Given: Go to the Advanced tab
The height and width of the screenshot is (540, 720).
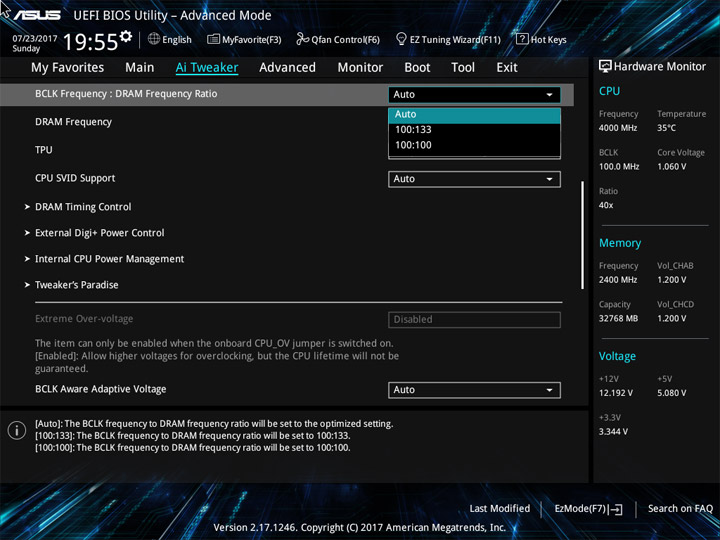Looking at the screenshot, I should point(287,68).
